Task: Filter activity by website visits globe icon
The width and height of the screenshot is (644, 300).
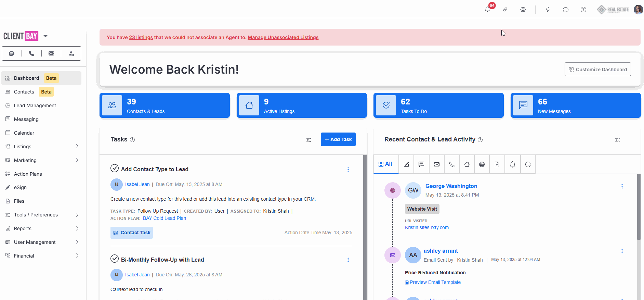Action: click(482, 164)
